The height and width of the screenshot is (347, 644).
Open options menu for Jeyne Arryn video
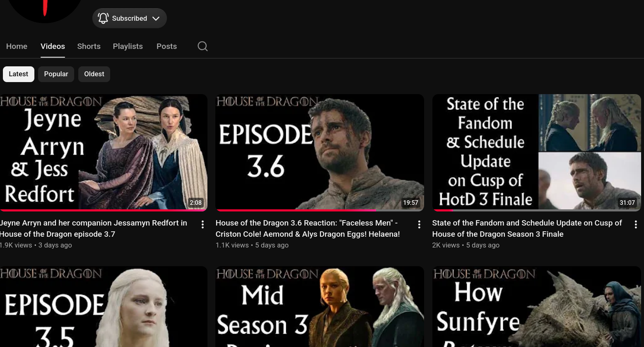tap(203, 224)
